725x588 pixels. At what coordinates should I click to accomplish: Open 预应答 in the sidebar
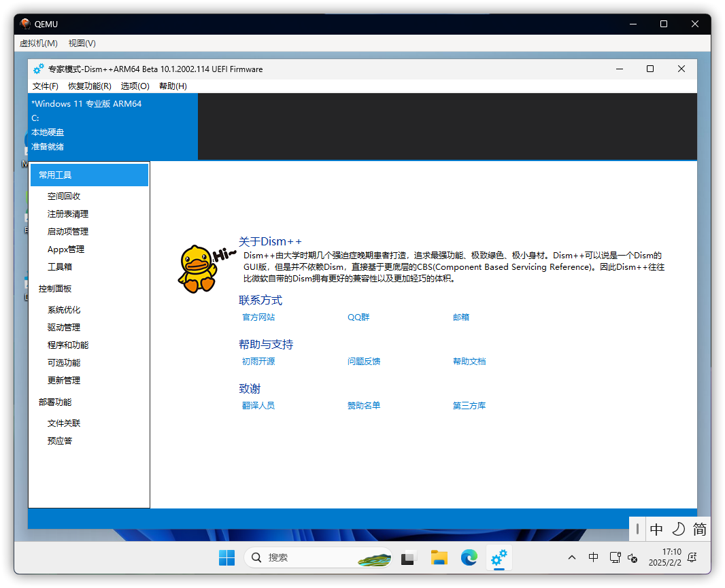click(60, 440)
